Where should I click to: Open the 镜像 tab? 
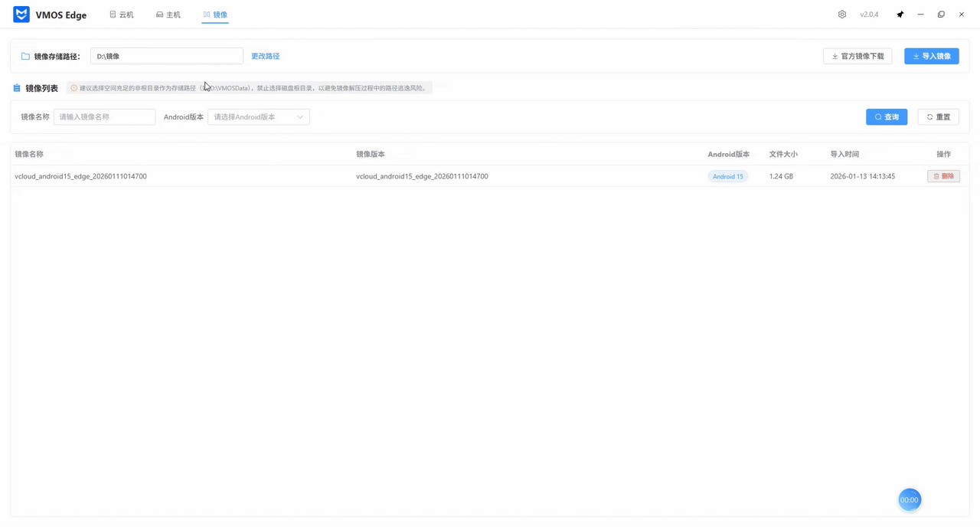click(x=215, y=15)
